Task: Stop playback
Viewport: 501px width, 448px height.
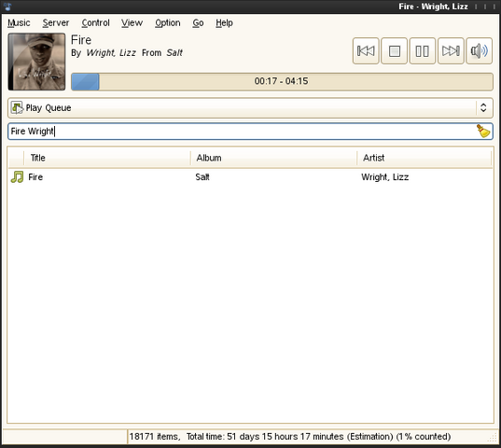Action: [394, 50]
